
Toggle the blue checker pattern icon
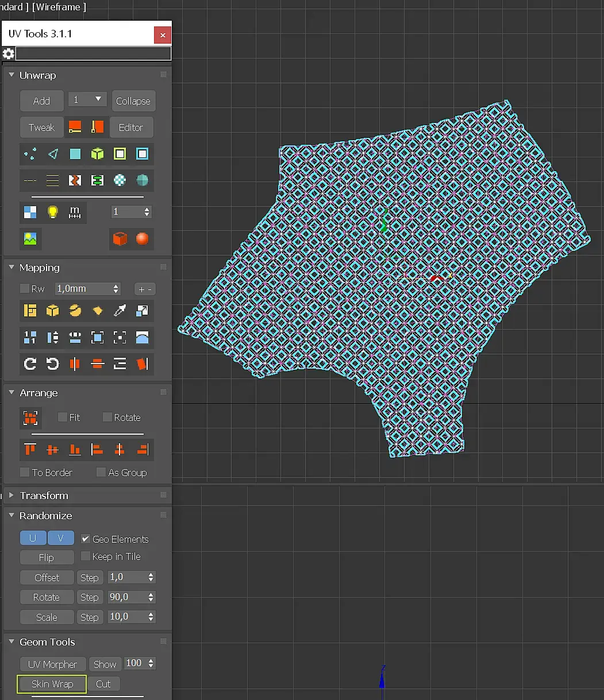30,212
